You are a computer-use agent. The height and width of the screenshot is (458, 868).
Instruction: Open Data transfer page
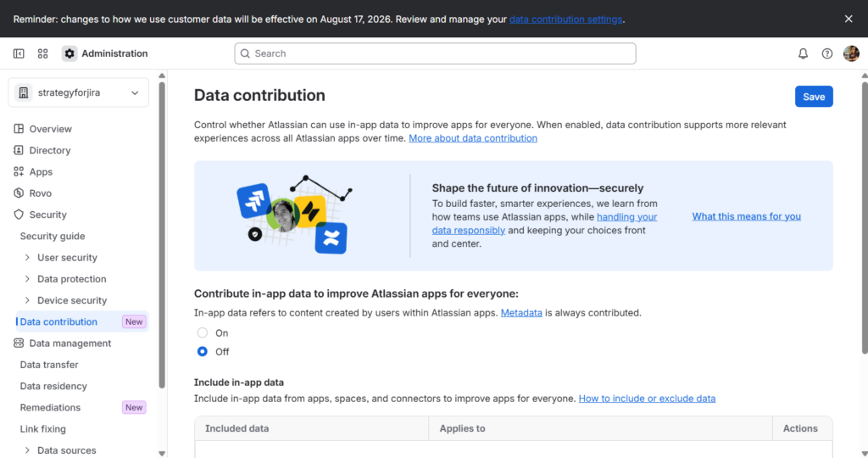coord(49,365)
